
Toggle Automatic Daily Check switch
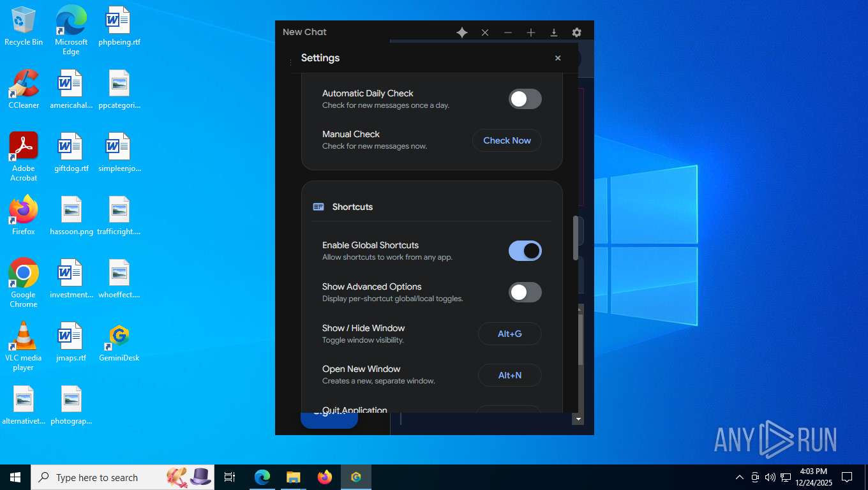point(525,99)
